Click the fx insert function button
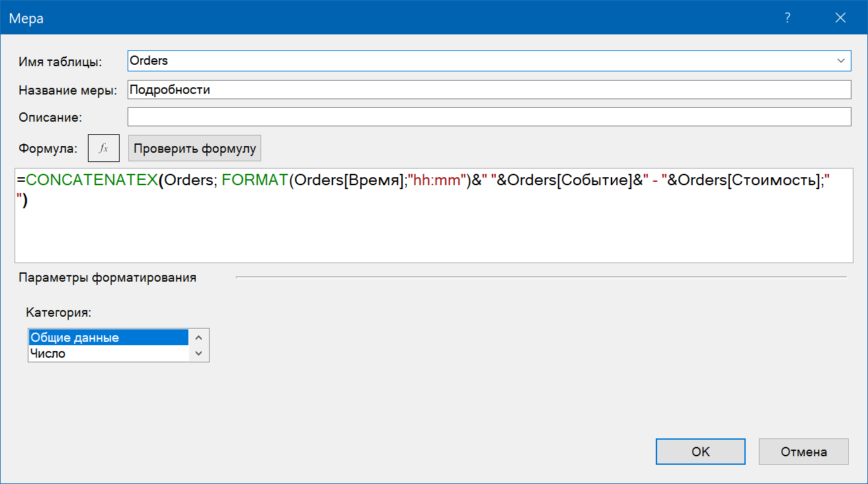868x484 pixels. 104,149
